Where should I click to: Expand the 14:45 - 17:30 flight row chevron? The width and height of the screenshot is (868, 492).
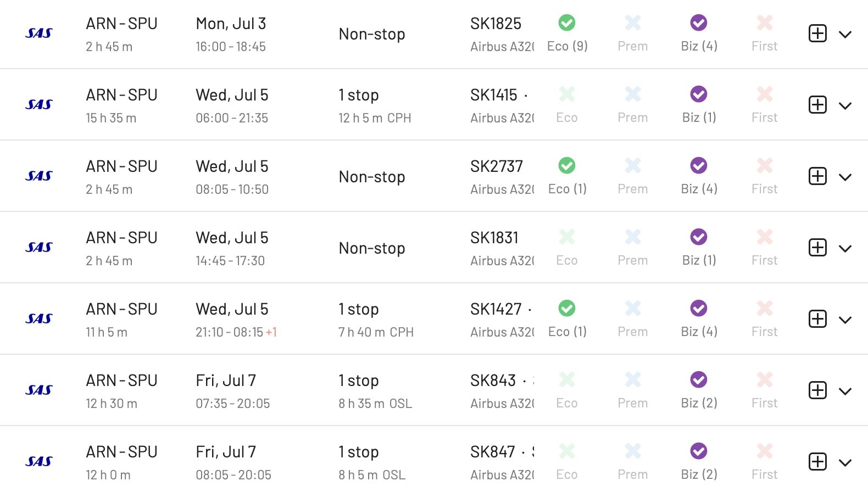point(845,248)
